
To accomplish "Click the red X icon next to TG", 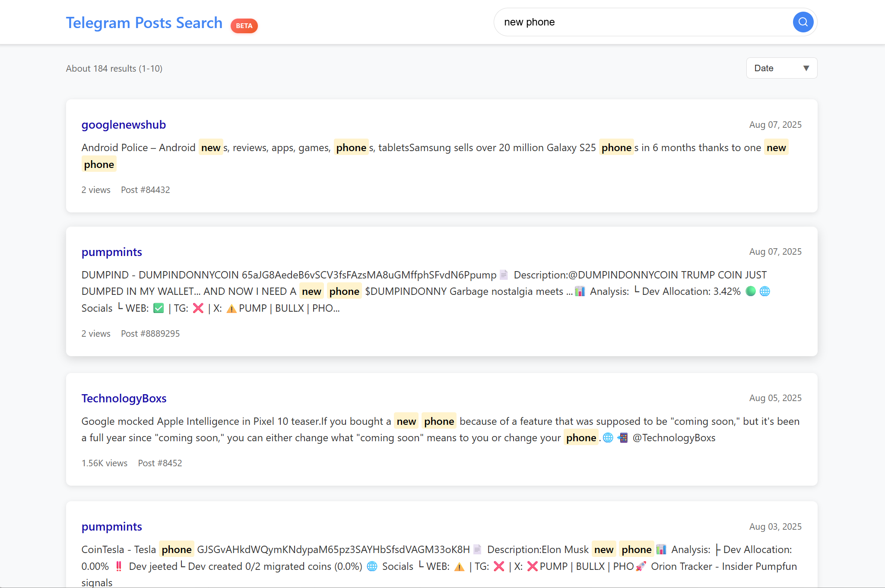I will click(198, 308).
